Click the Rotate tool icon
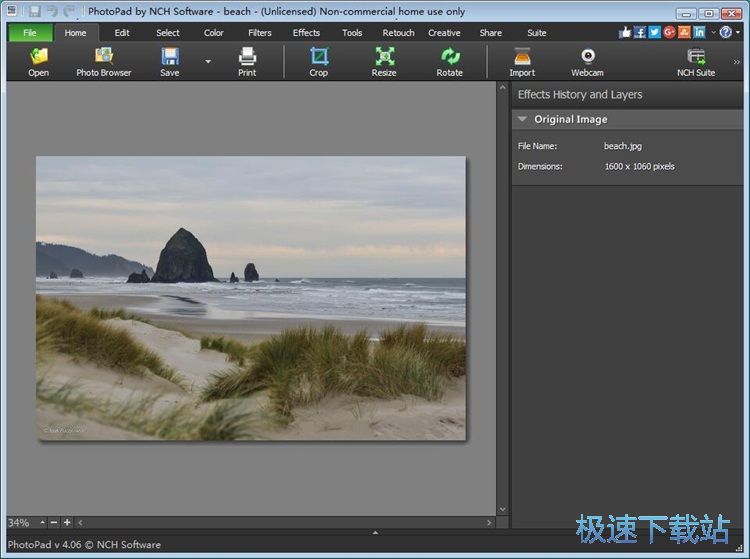Viewport: 750px width, 559px height. (x=450, y=60)
